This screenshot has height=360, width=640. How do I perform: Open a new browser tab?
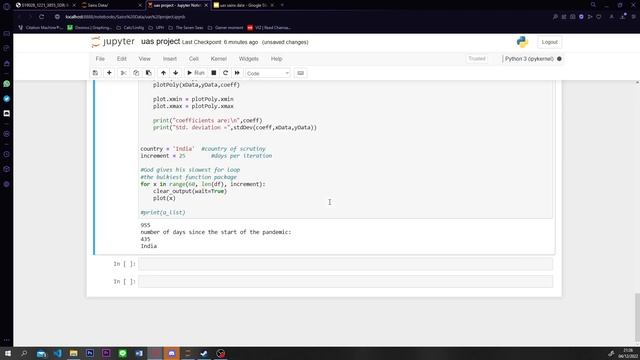click(x=282, y=5)
